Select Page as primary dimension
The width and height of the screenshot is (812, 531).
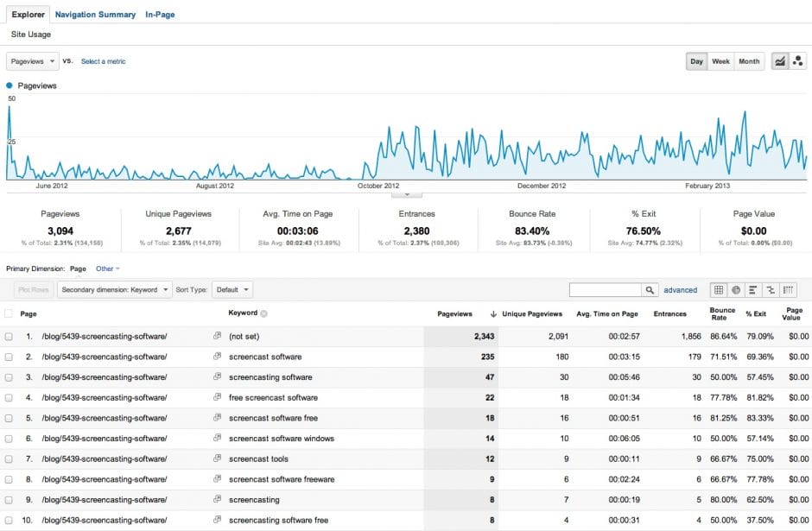(78, 269)
